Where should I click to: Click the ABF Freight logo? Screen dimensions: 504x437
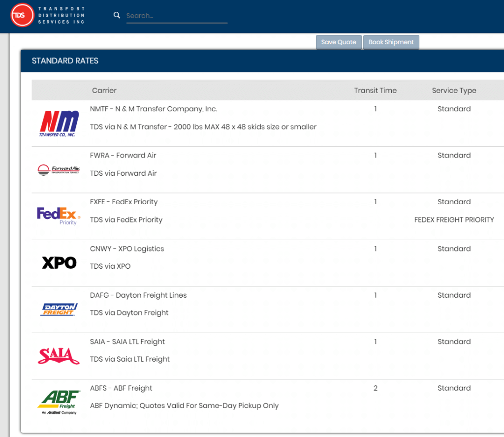pos(59,402)
